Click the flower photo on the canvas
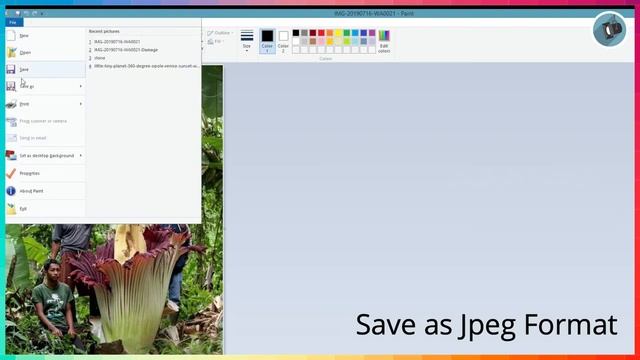This screenshot has width=640, height=360. click(114, 289)
